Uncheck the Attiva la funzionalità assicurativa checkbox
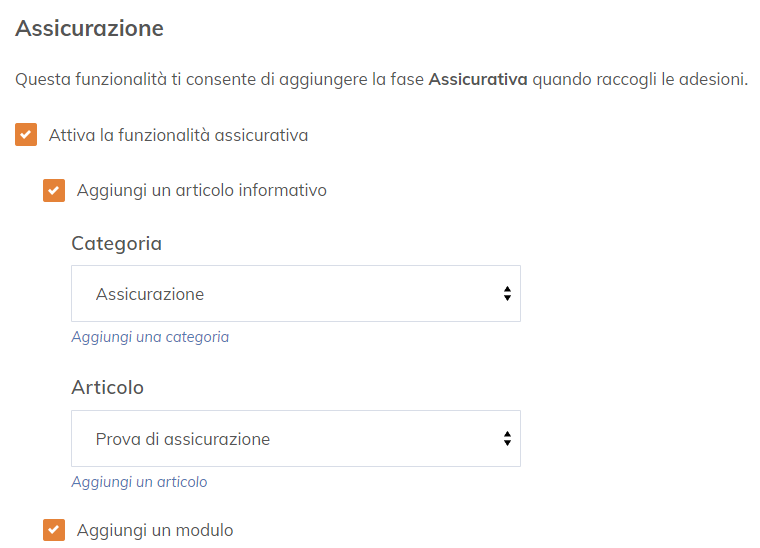This screenshot has width=760, height=548. (26, 135)
